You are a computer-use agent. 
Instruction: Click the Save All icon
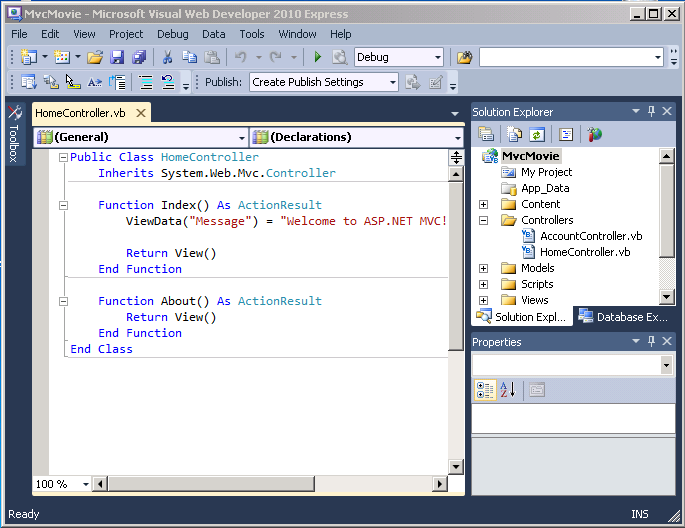click(x=138, y=58)
